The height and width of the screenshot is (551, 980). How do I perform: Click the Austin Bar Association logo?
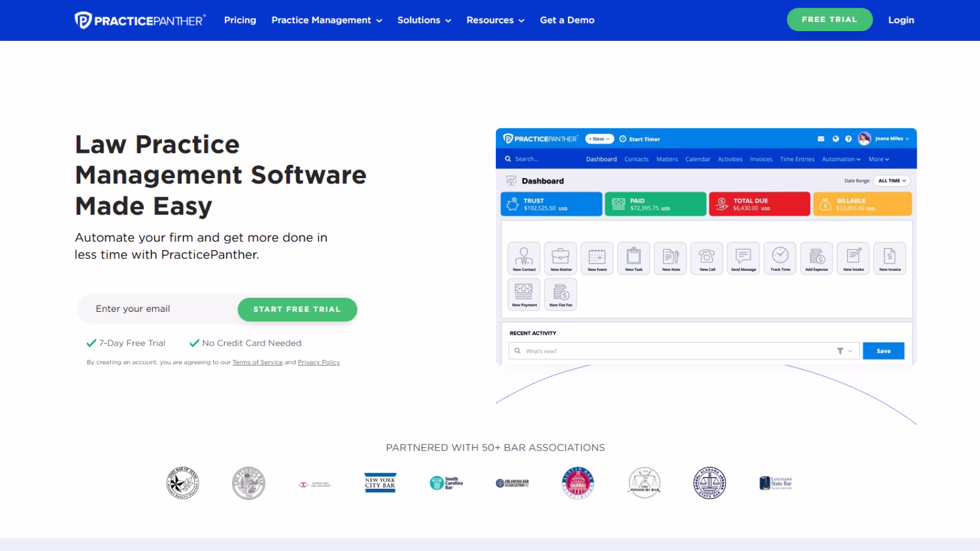(x=578, y=483)
